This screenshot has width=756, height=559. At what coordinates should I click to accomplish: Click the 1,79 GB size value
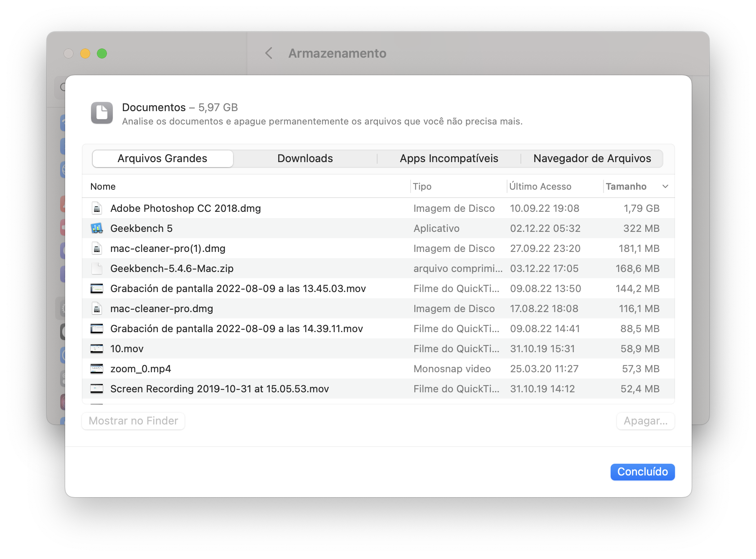(642, 208)
